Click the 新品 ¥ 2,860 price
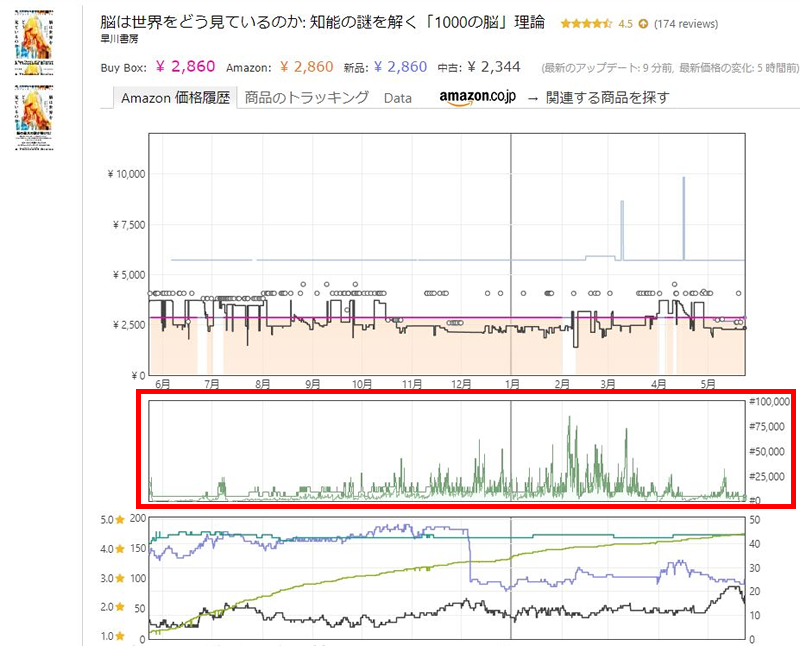This screenshot has width=800, height=646. point(400,67)
